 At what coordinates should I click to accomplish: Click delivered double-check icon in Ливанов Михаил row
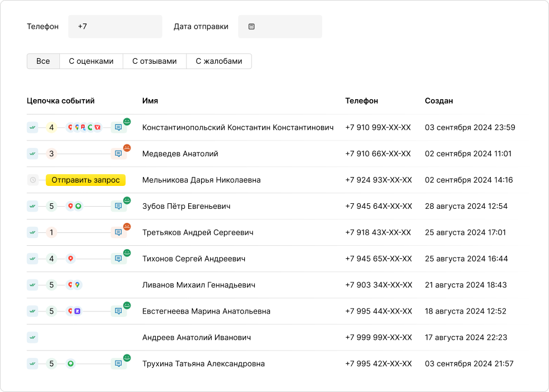pos(32,285)
